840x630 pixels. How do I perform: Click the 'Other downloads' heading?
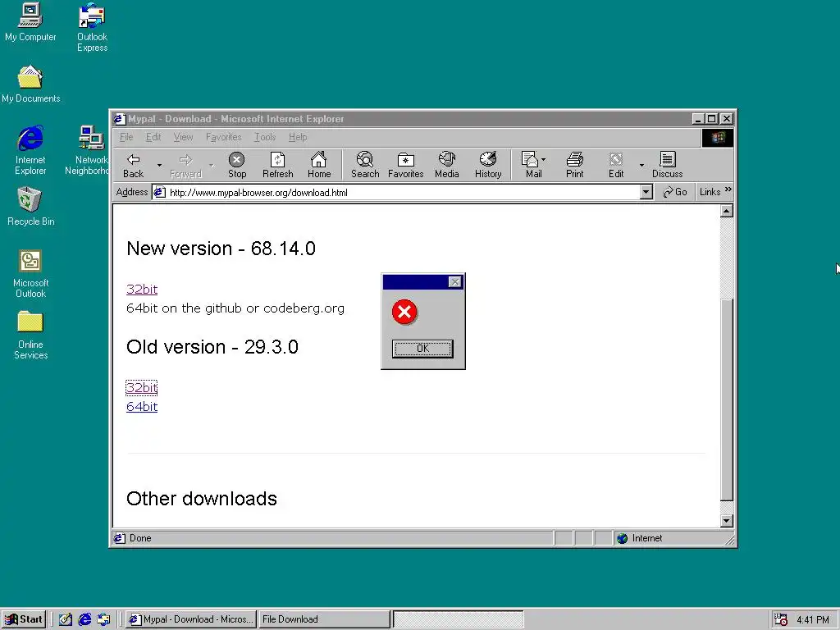pos(202,499)
